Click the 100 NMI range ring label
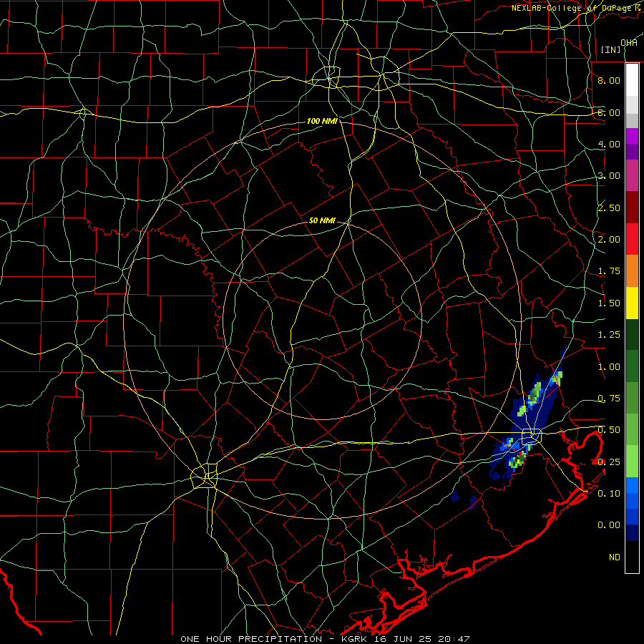The width and height of the screenshot is (644, 644). (323, 121)
